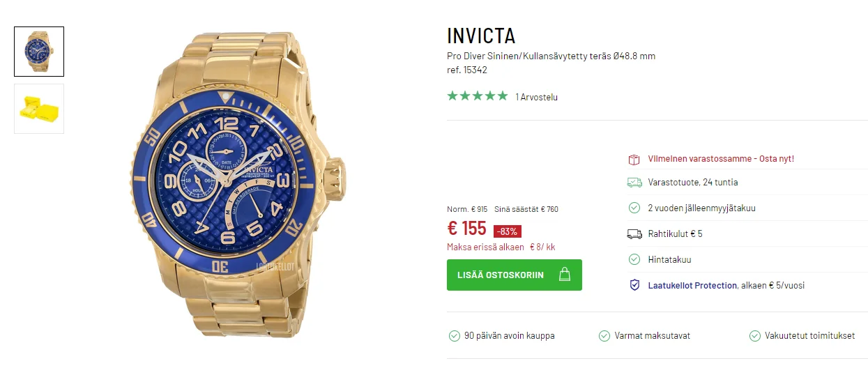The width and height of the screenshot is (868, 375).
Task: Click the checkmark icon beside Hintatakuu
Action: coord(634,259)
